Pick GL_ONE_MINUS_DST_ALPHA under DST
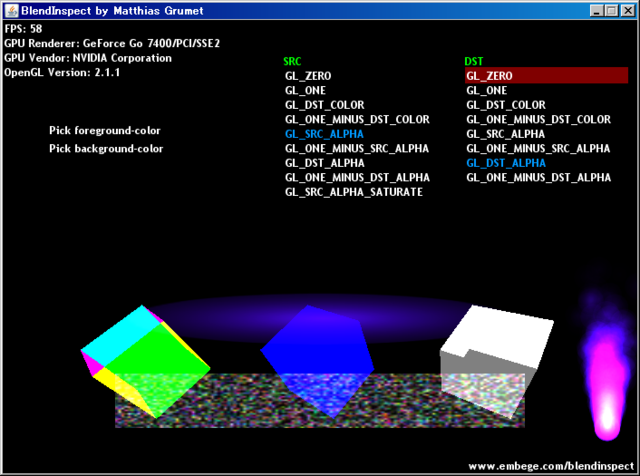This screenshot has height=476, width=640. pyautogui.click(x=538, y=178)
